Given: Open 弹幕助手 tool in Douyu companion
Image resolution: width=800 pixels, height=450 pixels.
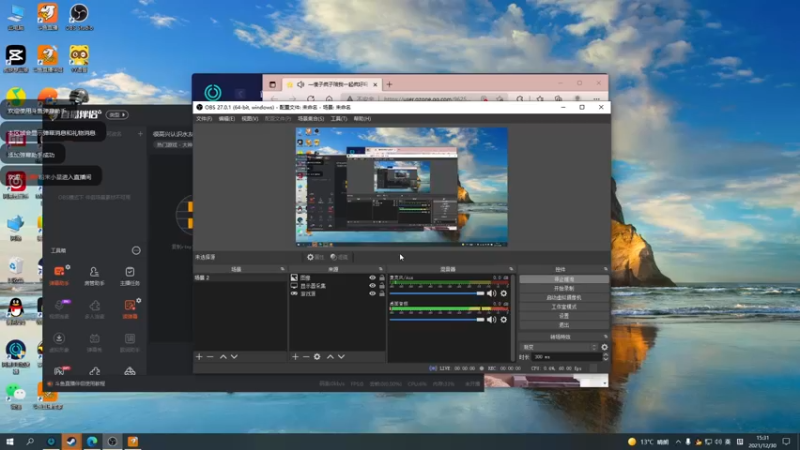Looking at the screenshot, I should coord(59,276).
